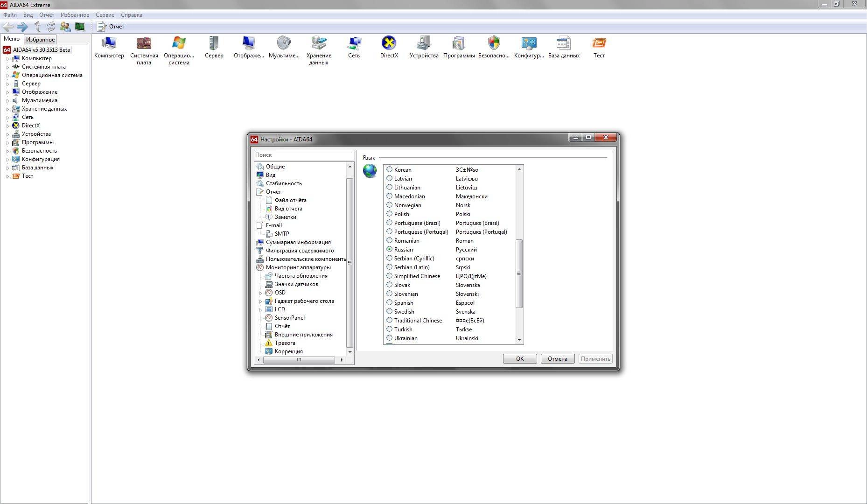Expand the LCD node in settings tree

point(260,310)
